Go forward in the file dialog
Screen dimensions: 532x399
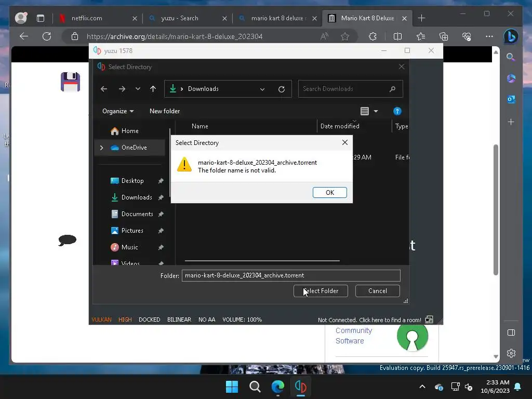(x=122, y=89)
